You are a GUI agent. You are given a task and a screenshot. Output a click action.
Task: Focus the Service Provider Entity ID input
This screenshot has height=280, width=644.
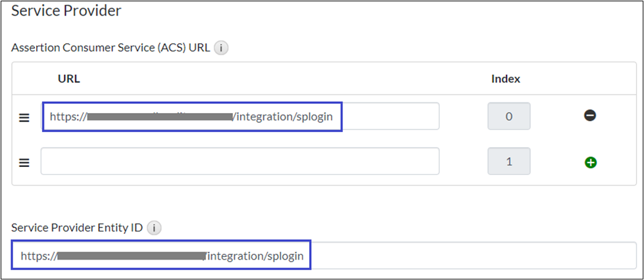pos(460,256)
